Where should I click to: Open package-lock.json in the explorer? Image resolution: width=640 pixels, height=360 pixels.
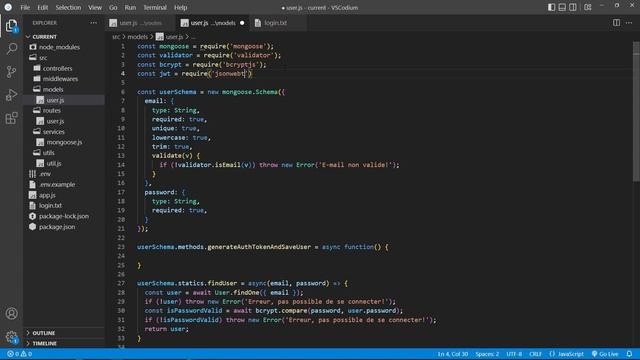pos(64,216)
